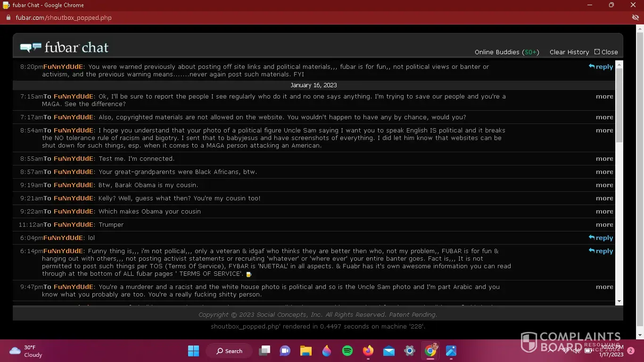Expand 'more' on the 'Trumper' message
The height and width of the screenshot is (362, 644).
coord(604,225)
